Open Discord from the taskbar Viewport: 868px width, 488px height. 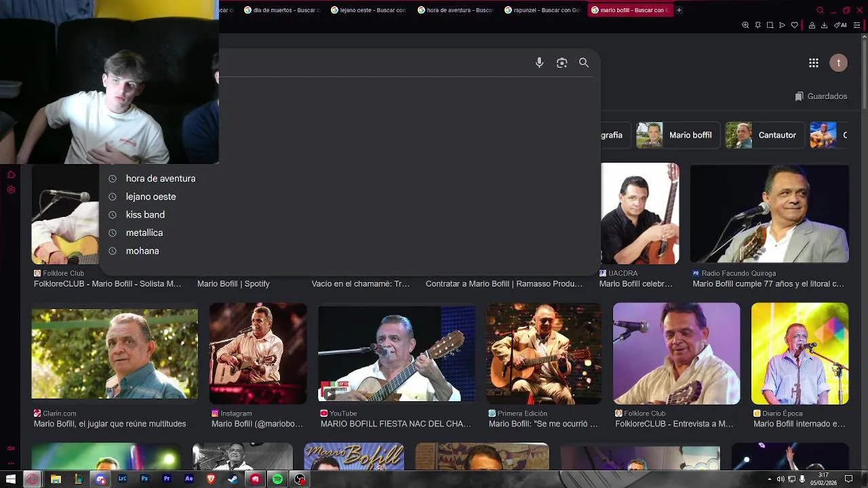(100, 479)
